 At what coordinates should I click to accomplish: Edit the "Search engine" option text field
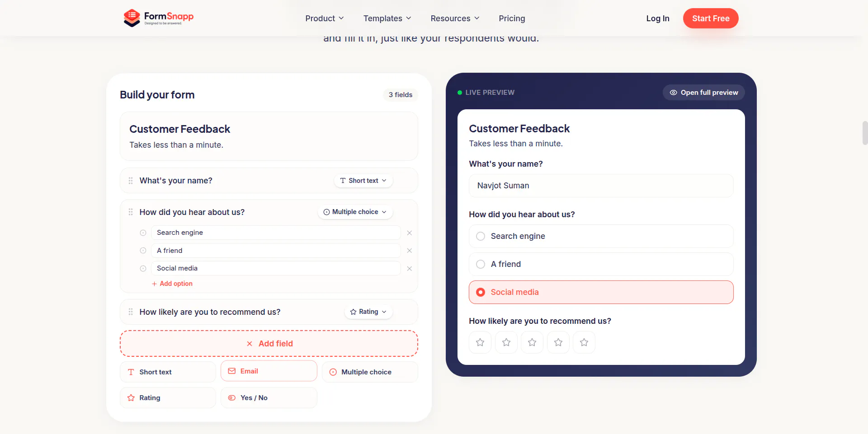(276, 233)
